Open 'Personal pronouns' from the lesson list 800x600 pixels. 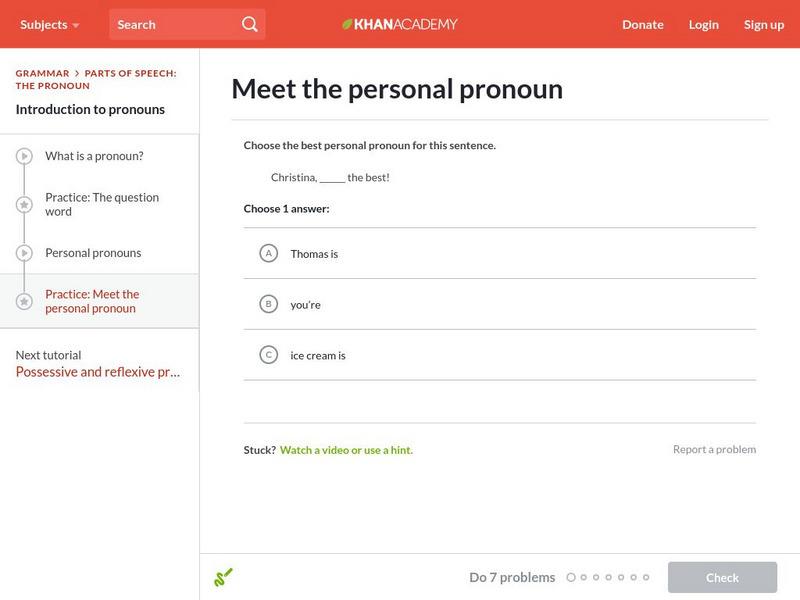[91, 253]
